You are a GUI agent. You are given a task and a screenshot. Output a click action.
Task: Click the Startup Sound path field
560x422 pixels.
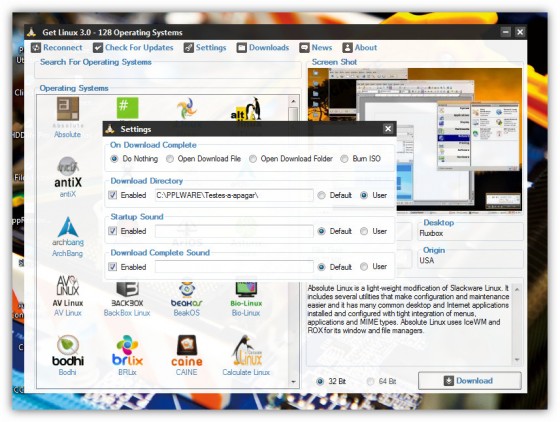(x=234, y=231)
